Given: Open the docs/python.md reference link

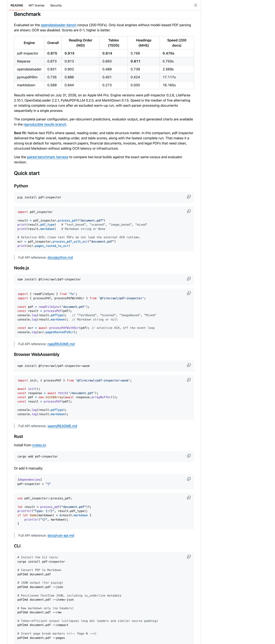Looking at the screenshot, I should pos(60,257).
